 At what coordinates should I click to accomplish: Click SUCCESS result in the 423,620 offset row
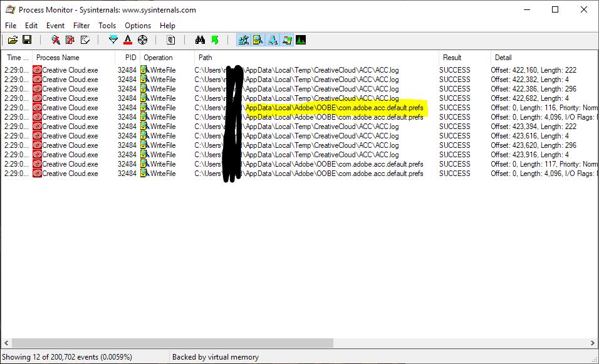coord(455,145)
